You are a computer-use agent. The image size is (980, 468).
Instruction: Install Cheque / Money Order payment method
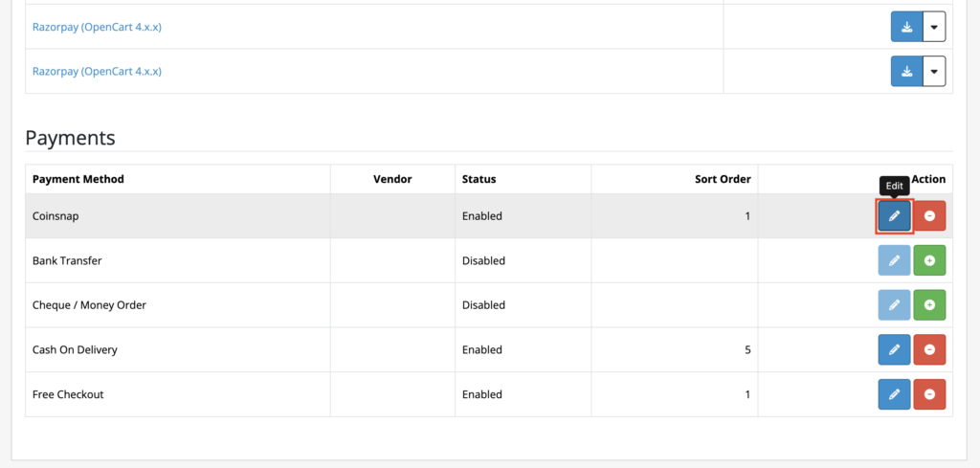pos(929,305)
